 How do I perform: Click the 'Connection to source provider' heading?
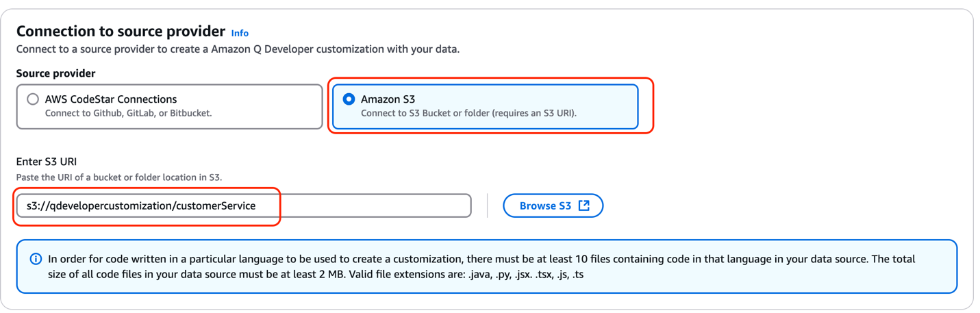pos(121,32)
